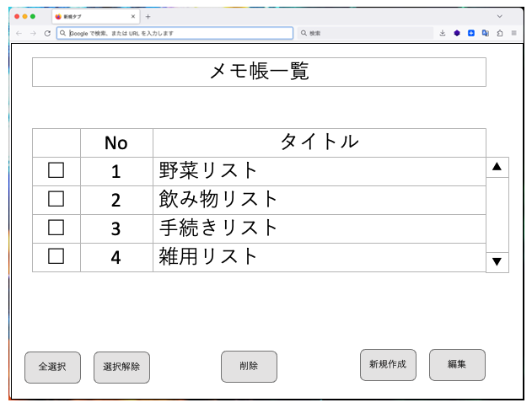Click the browser forward arrow

33,33
